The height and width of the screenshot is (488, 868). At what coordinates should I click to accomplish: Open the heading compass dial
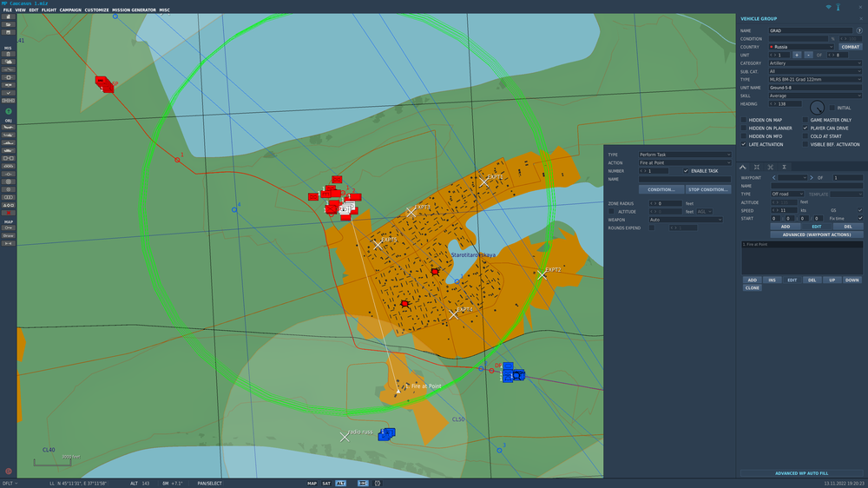[x=817, y=108]
